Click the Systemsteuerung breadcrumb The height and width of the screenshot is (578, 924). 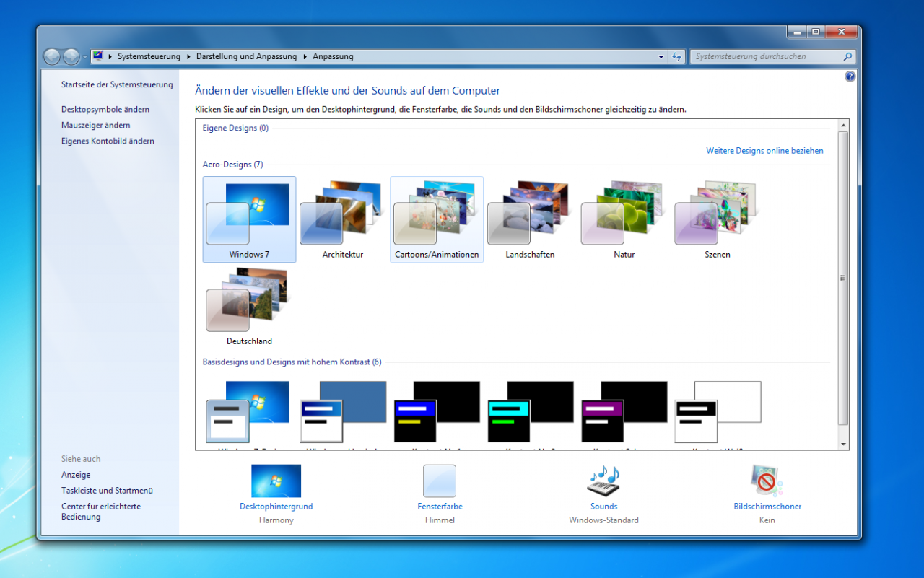[149, 56]
